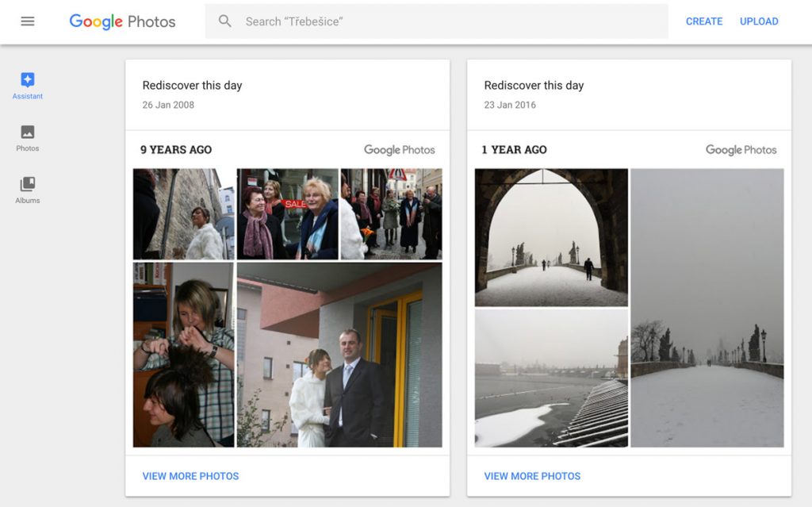Click the search magnifier icon
This screenshot has width=812, height=507.
tap(225, 21)
